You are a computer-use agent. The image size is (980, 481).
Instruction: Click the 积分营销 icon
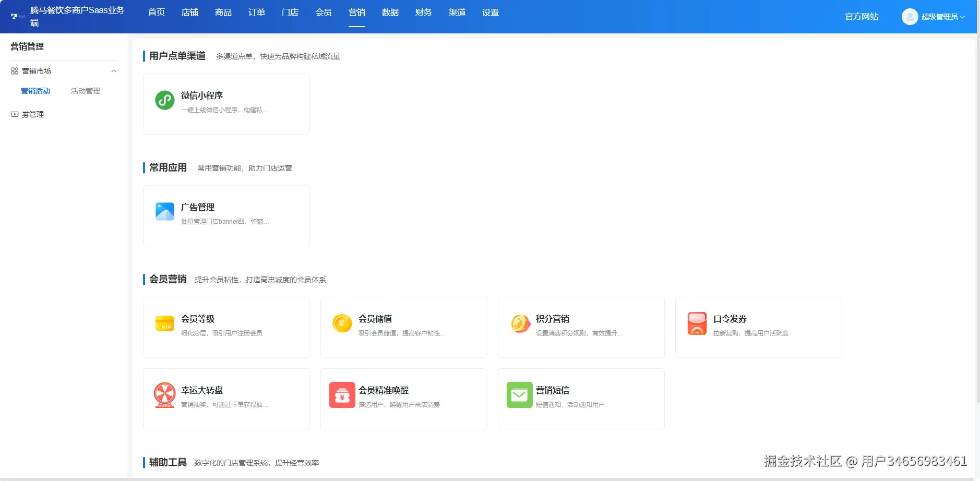pos(520,323)
